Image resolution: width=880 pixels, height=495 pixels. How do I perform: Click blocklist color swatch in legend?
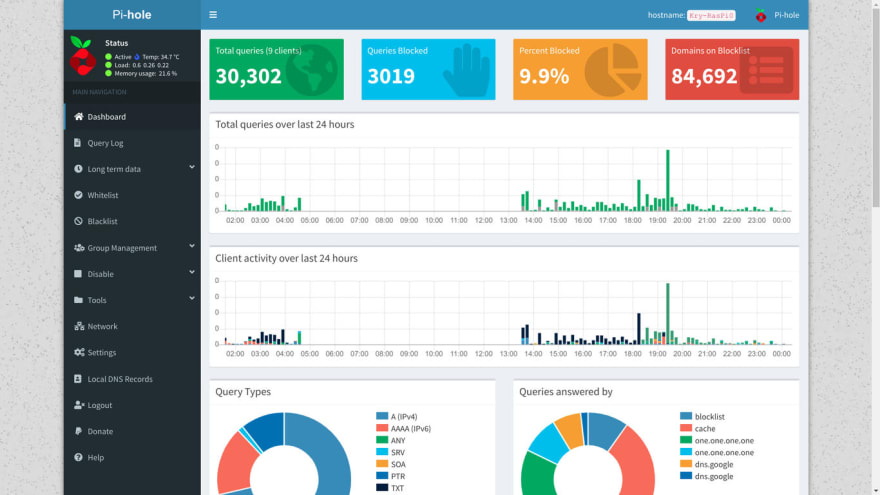coord(685,416)
